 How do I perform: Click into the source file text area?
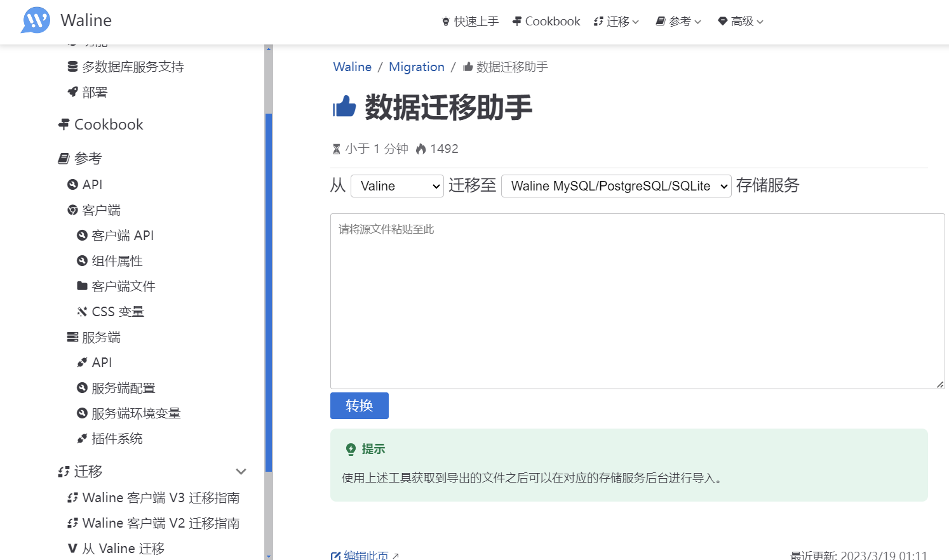click(x=637, y=301)
